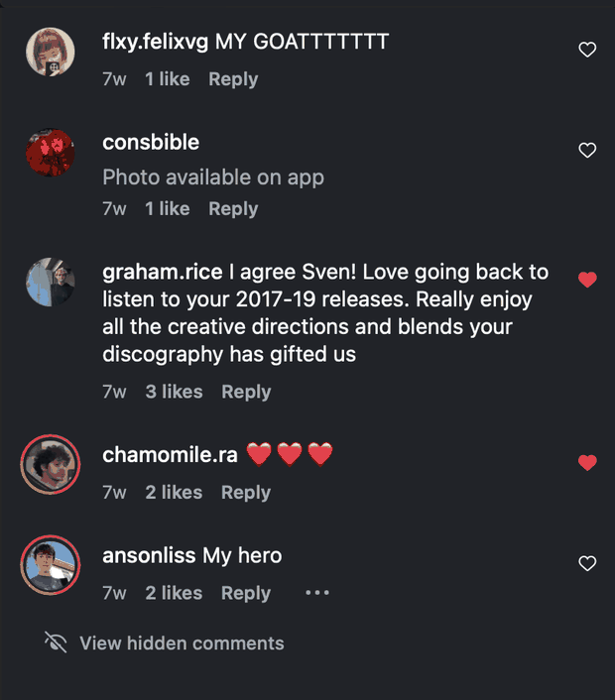
Task: Unlike graham.rice's comment via red heart
Action: (587, 280)
